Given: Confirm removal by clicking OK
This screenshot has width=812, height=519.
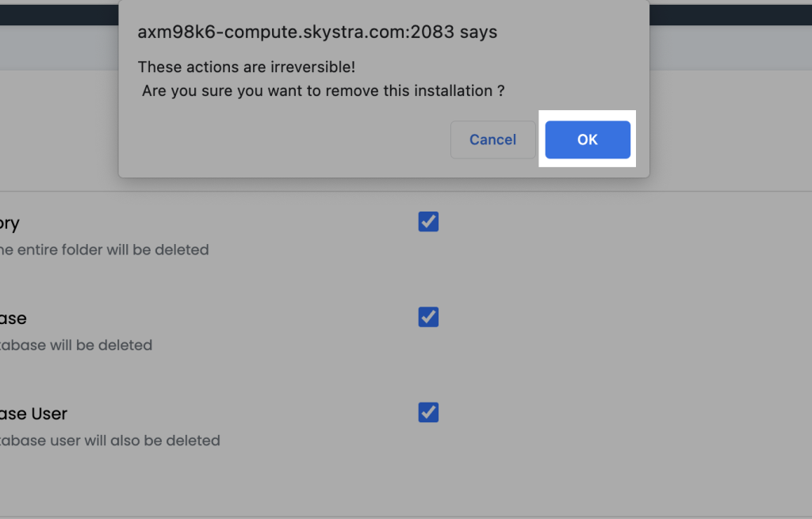Looking at the screenshot, I should [x=588, y=139].
